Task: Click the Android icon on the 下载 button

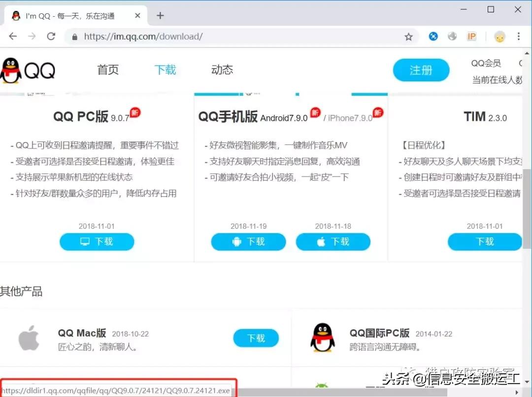Action: click(236, 242)
